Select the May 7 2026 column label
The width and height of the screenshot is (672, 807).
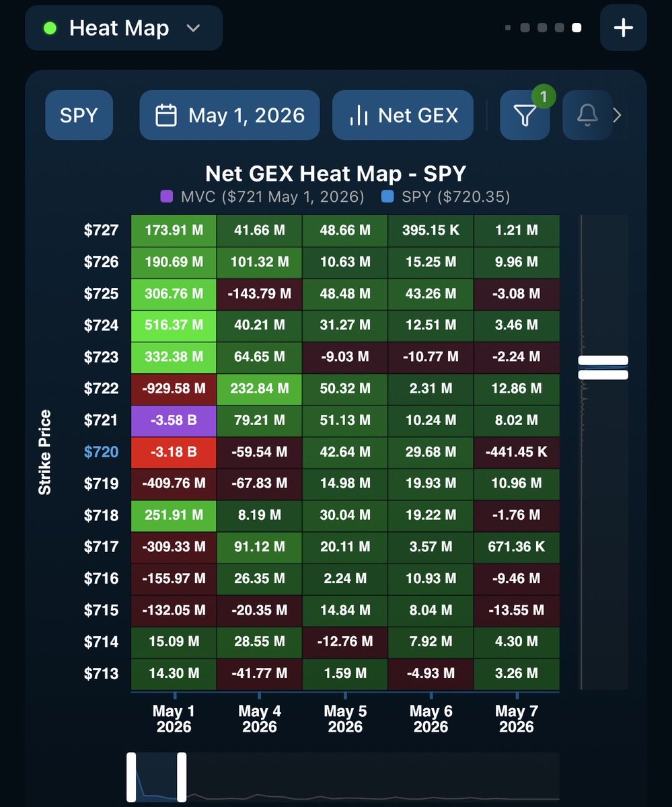517,719
